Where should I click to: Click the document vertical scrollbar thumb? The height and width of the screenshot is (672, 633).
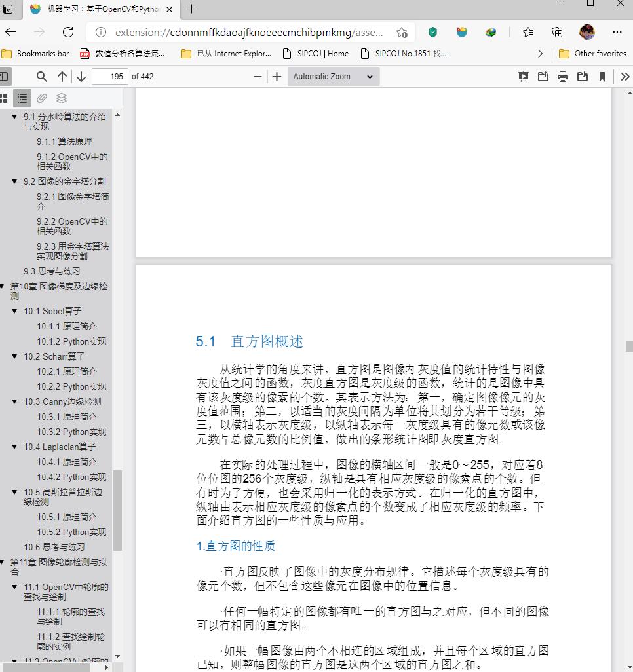click(x=629, y=346)
